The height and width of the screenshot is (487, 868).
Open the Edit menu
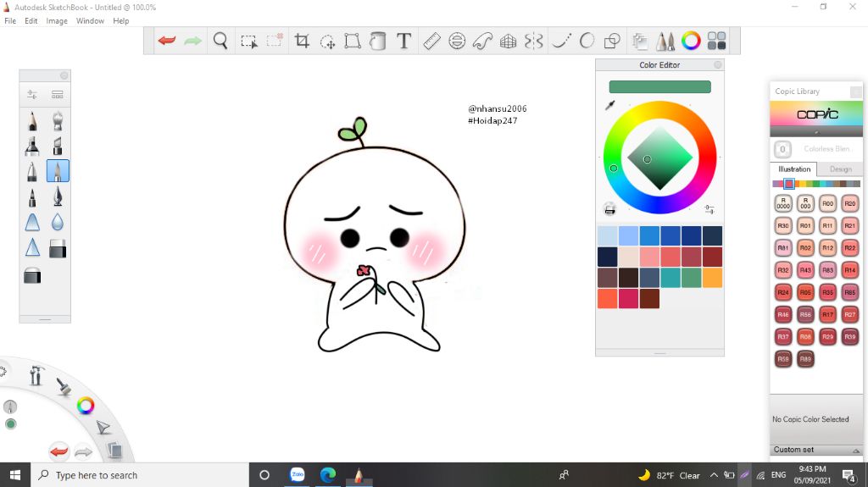click(x=31, y=21)
